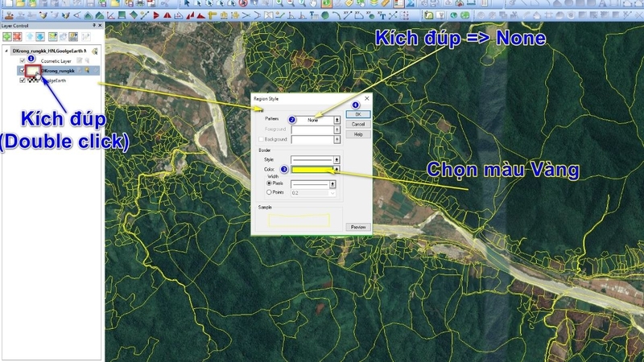Click the Cut scissors icon
The image size is (644, 362).
(165, 4)
